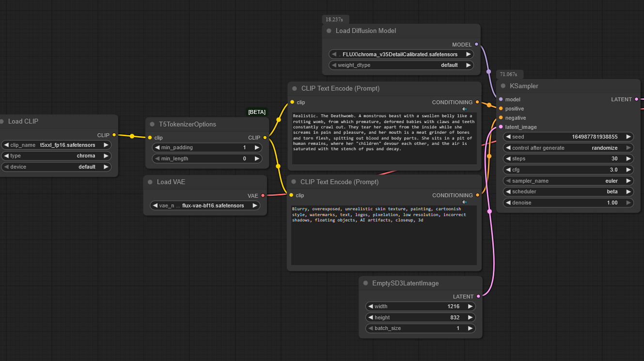Decrease cfg using its left arrow
The width and height of the screenshot is (644, 361).
508,170
